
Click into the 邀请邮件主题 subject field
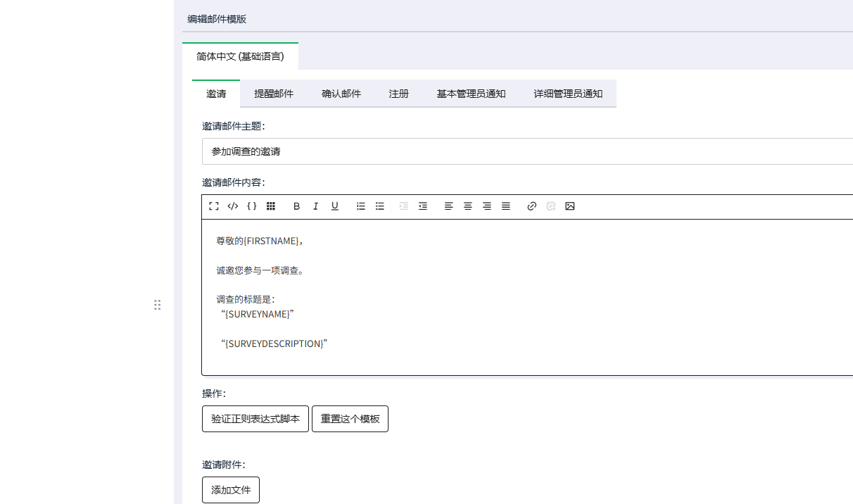(527, 151)
